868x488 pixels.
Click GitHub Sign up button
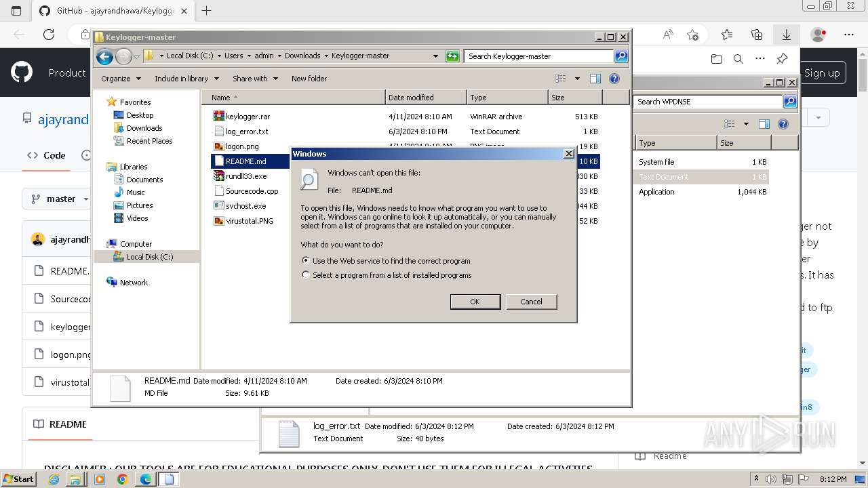pos(822,73)
